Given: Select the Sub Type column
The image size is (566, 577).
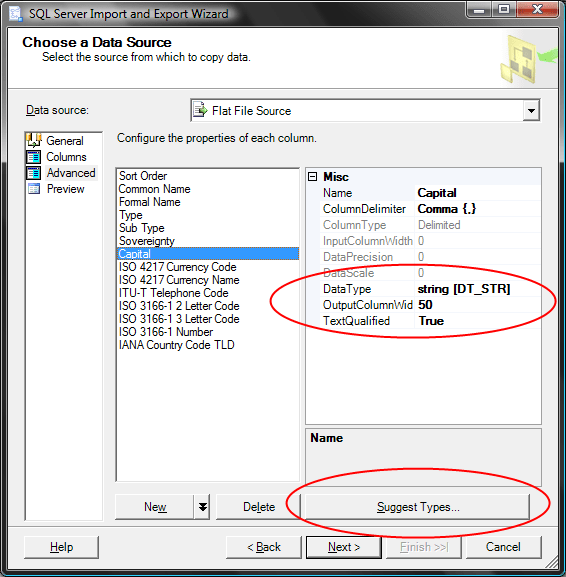Looking at the screenshot, I should [208, 228].
